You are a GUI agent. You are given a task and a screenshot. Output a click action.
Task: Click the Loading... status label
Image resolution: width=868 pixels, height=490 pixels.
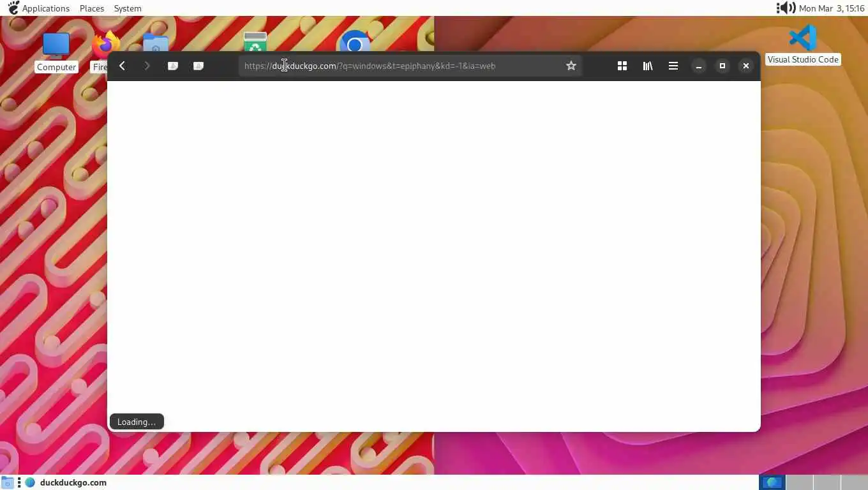point(137,422)
